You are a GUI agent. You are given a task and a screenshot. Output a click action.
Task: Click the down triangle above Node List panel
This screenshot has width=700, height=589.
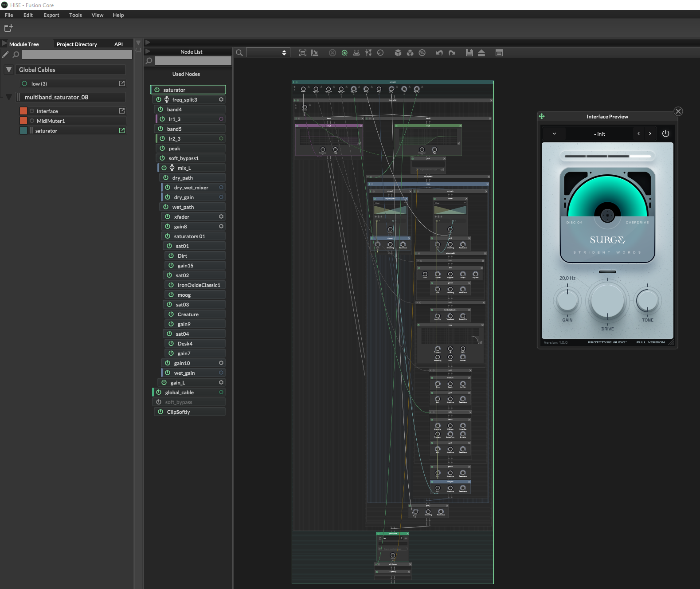[x=138, y=43]
